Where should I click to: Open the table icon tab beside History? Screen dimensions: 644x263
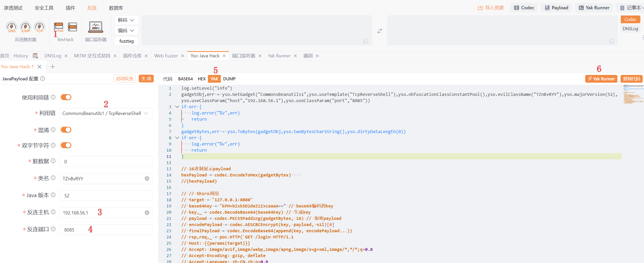tap(35, 56)
